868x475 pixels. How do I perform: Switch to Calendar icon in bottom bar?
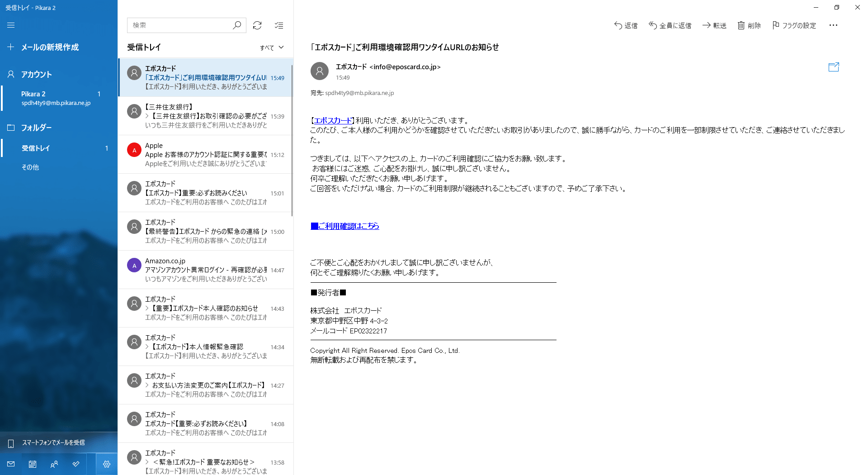click(33, 464)
